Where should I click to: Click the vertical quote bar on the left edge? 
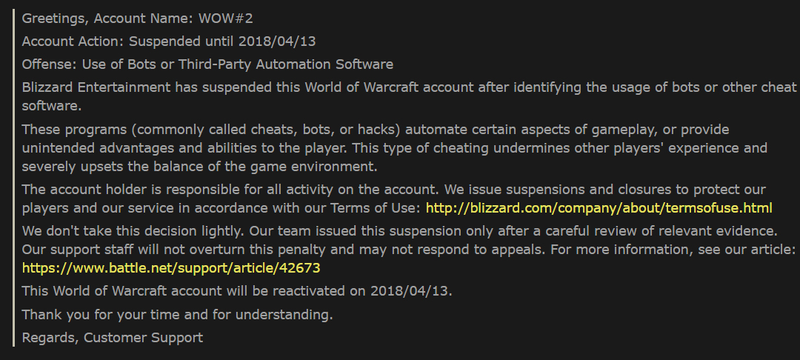14,178
